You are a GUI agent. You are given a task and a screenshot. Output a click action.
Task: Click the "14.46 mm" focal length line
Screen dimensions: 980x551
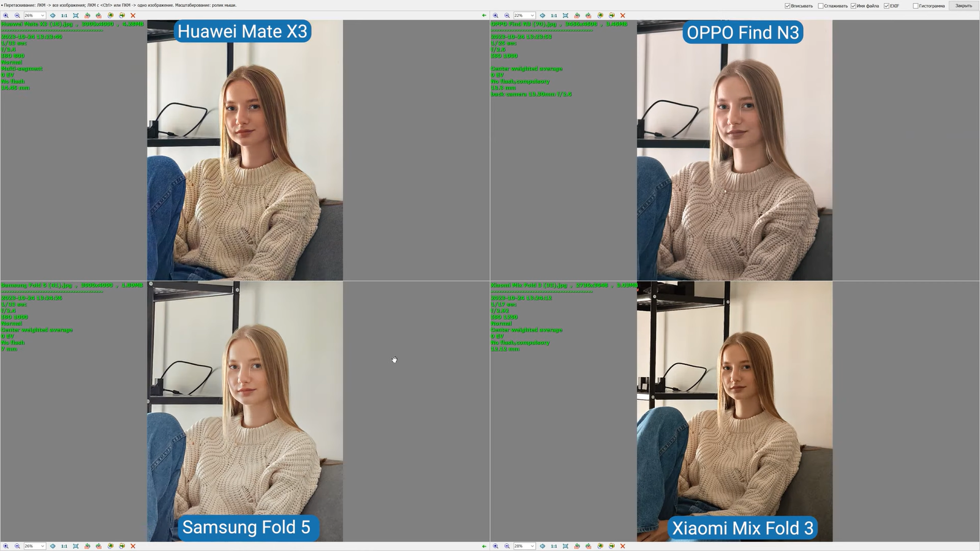click(x=15, y=88)
